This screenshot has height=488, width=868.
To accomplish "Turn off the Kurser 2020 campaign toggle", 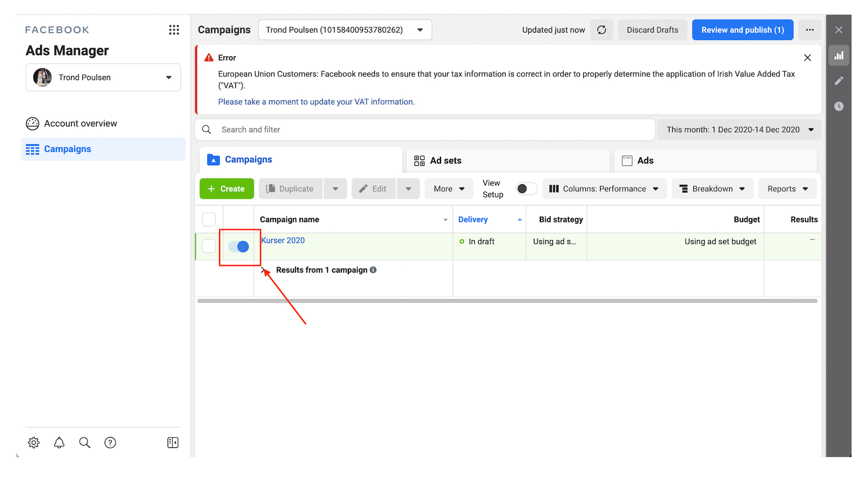I will pos(239,247).
